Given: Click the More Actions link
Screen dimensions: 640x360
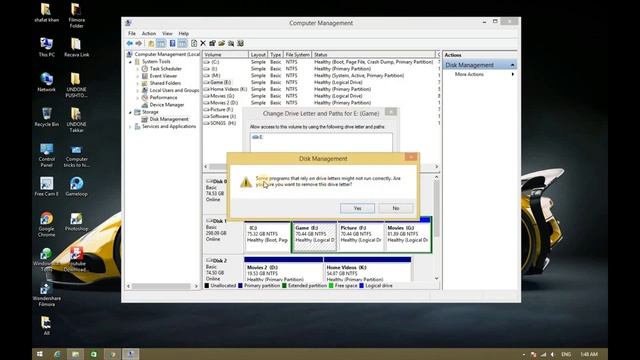Looking at the screenshot, I should click(x=469, y=74).
